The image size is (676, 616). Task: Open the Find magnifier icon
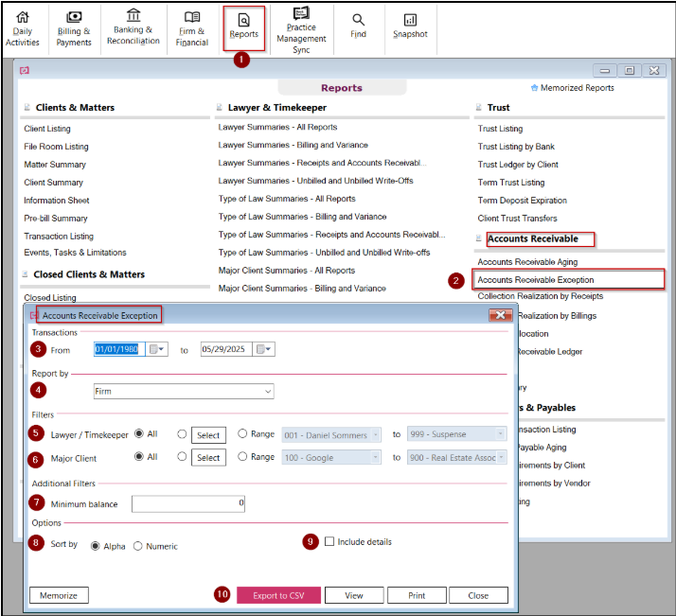[358, 20]
